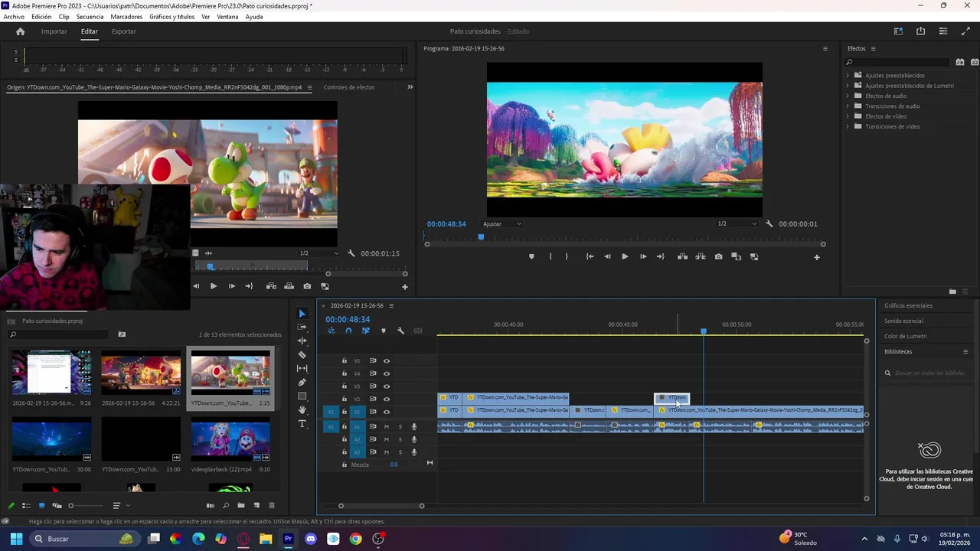
Task: Select the Rectangle tool
Action: [x=302, y=396]
